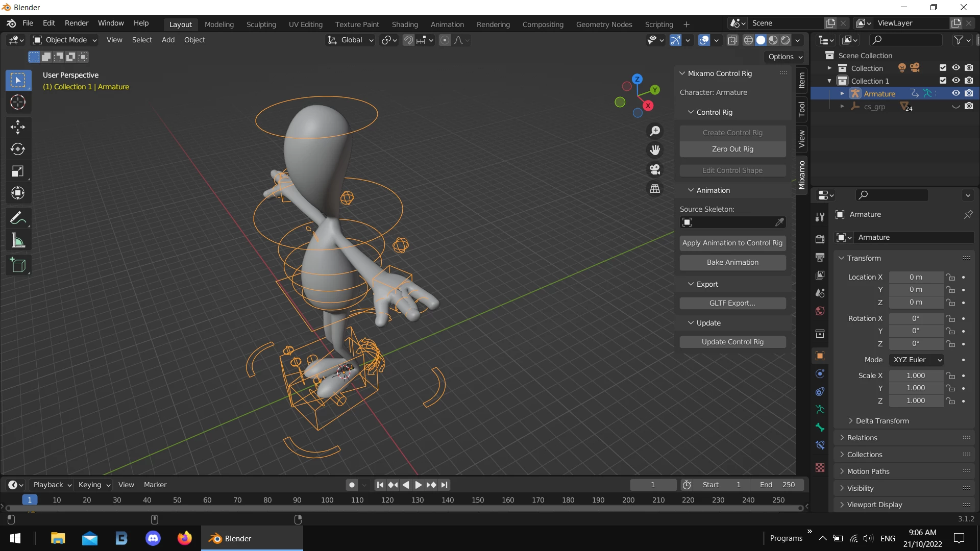Select the Scale tool
The height and width of the screenshot is (551, 980).
pyautogui.click(x=18, y=171)
